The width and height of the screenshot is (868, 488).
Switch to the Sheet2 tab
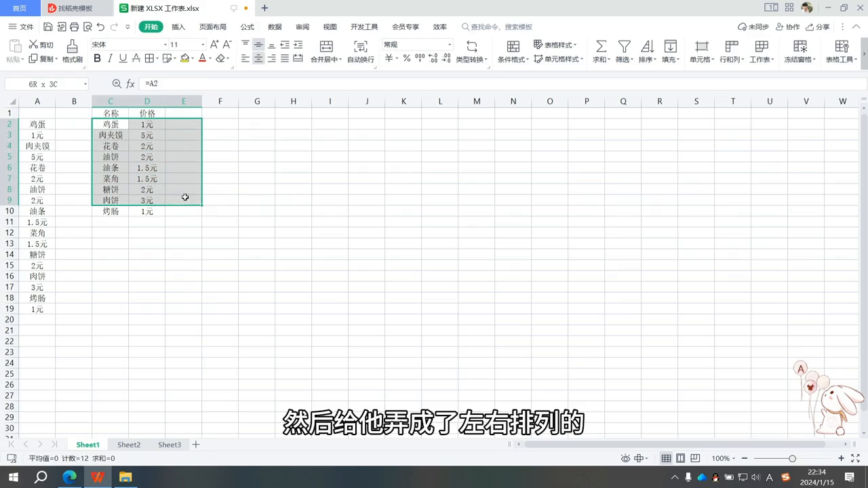click(x=129, y=445)
